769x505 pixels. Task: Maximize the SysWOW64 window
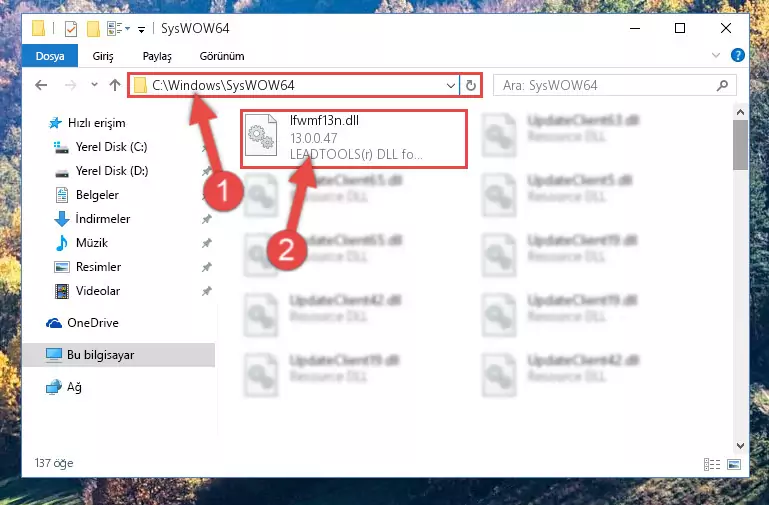pyautogui.click(x=680, y=28)
